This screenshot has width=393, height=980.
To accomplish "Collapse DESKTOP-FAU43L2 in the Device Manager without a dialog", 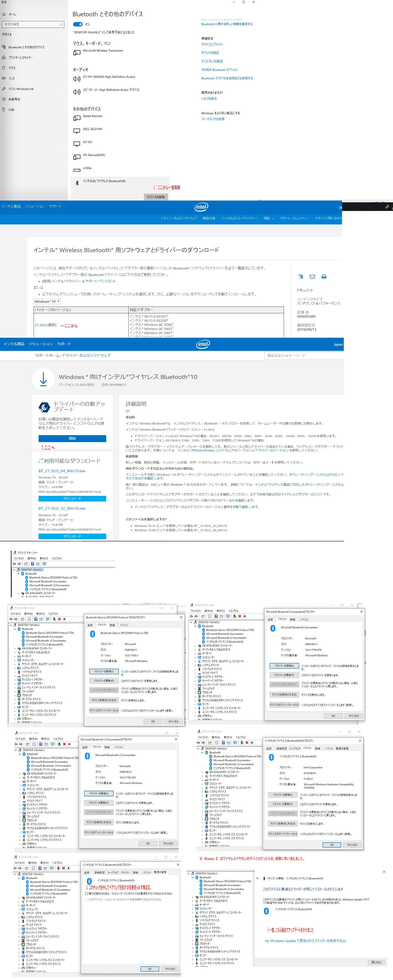I will pyautogui.click(x=14, y=570).
